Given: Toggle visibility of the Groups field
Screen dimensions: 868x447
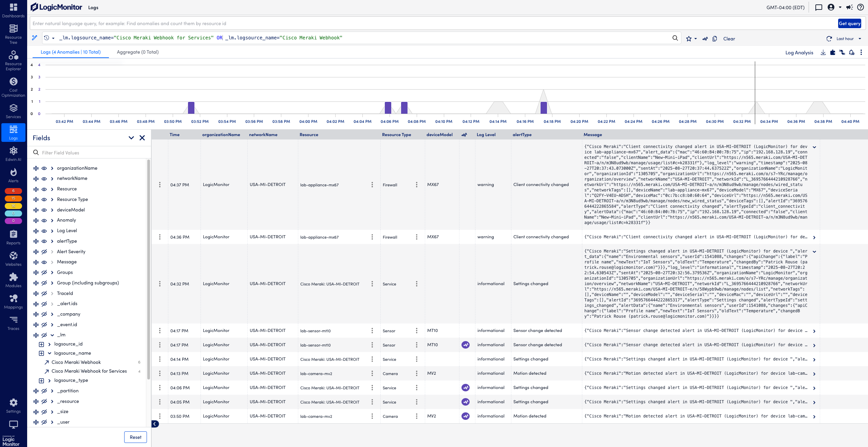Looking at the screenshot, I should coord(44,272).
